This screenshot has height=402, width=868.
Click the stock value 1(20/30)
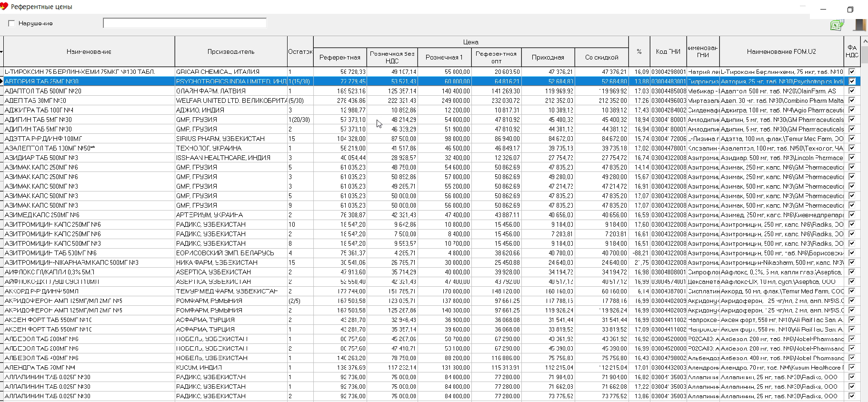point(299,120)
